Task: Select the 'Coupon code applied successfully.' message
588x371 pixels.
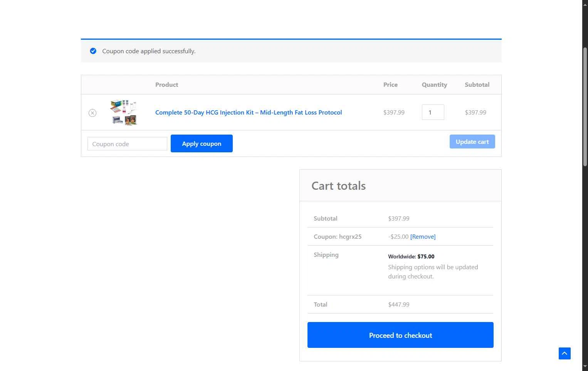Action: [x=149, y=51]
